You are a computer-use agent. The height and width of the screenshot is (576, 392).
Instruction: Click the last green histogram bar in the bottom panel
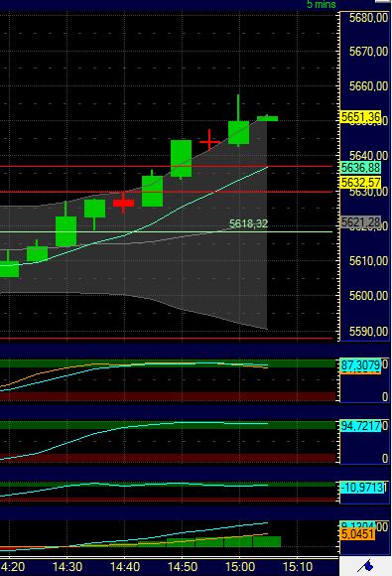tap(267, 541)
